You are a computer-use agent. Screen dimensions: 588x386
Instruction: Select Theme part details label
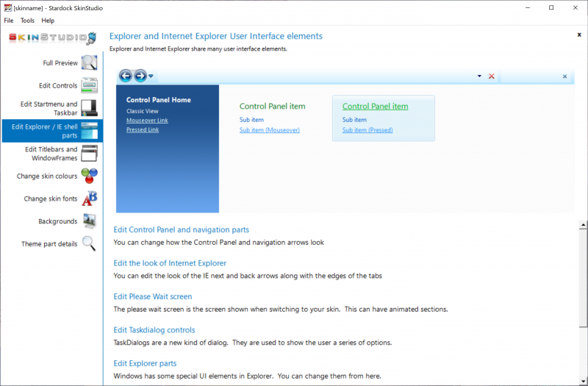(x=49, y=244)
